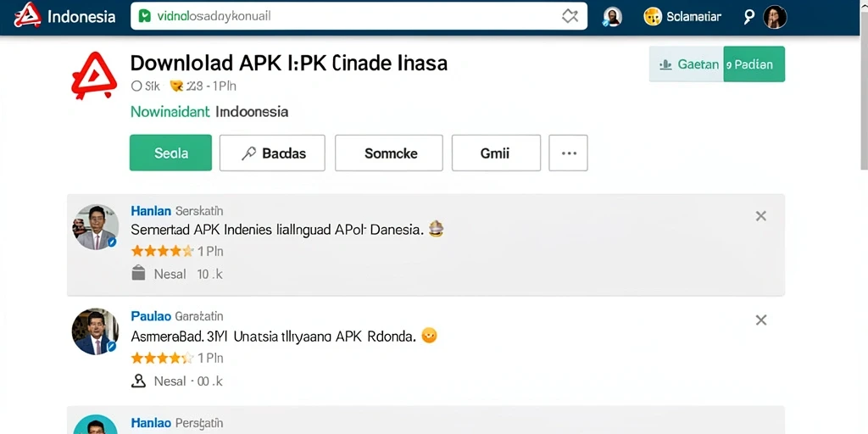Image resolution: width=868 pixels, height=434 pixels.
Task: Click the Download APK I:PK Cinade Inasa title
Action: [288, 63]
